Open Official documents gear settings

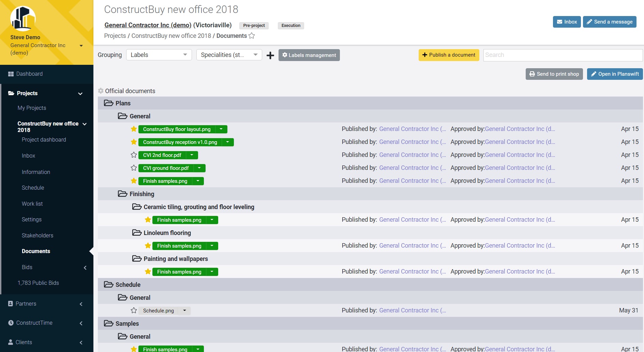101,91
